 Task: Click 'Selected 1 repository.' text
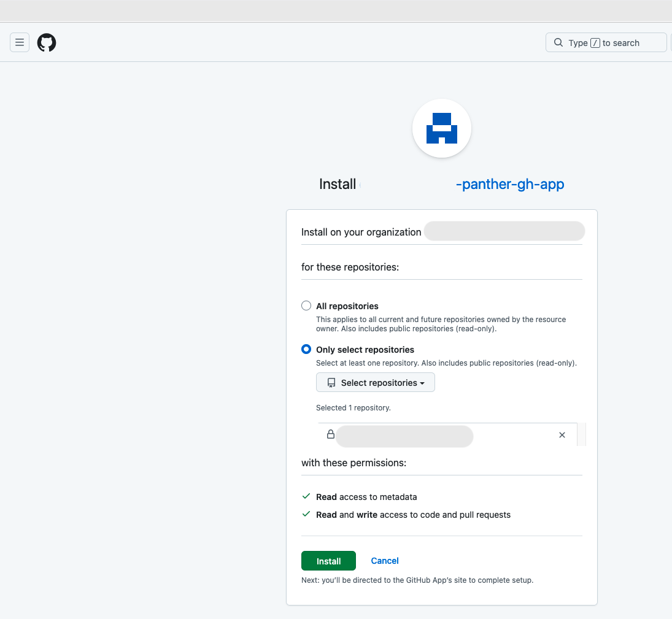[x=353, y=408]
